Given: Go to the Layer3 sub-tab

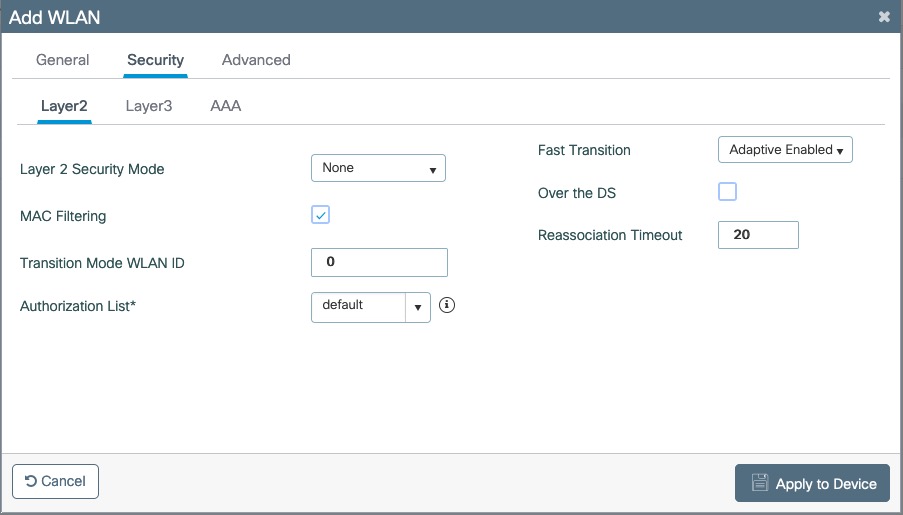Looking at the screenshot, I should pos(149,105).
